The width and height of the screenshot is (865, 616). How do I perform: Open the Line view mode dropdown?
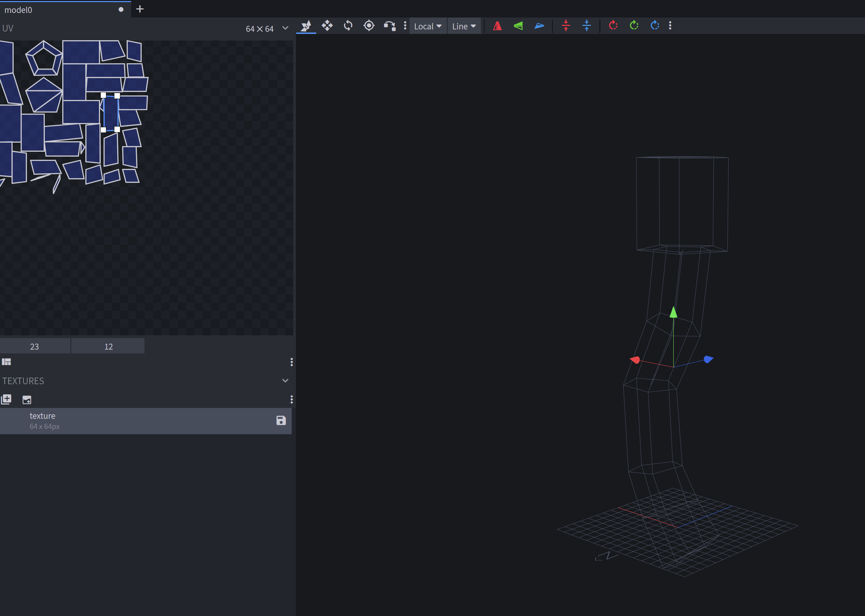coord(464,26)
